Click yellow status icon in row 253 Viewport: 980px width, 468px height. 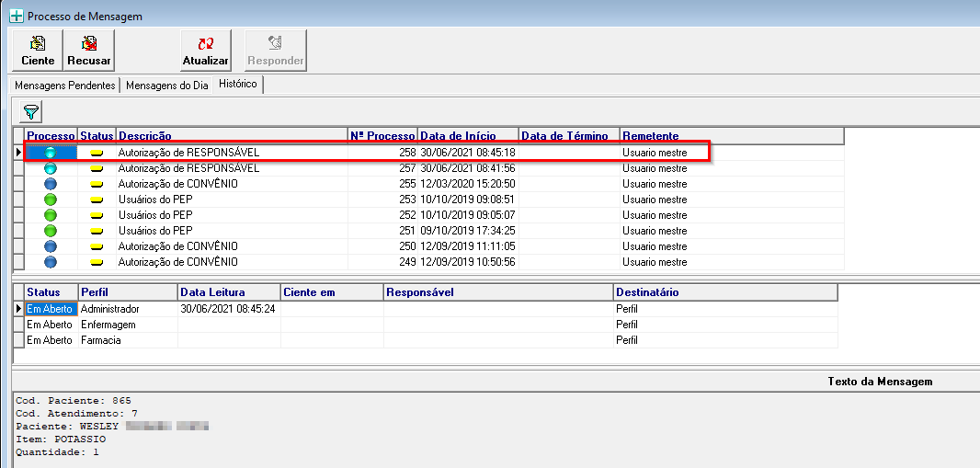coord(97,200)
